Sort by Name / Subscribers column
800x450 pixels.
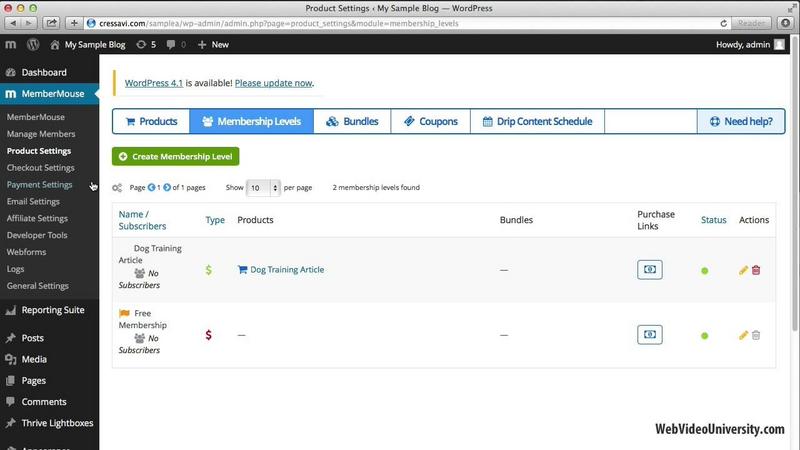pyautogui.click(x=142, y=220)
